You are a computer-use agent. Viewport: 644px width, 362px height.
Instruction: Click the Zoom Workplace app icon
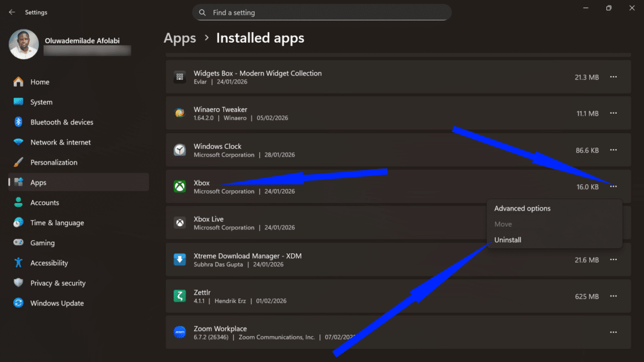click(179, 332)
